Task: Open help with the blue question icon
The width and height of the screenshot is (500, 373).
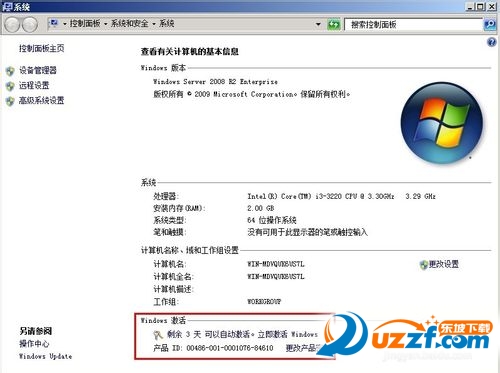Action: click(491, 42)
